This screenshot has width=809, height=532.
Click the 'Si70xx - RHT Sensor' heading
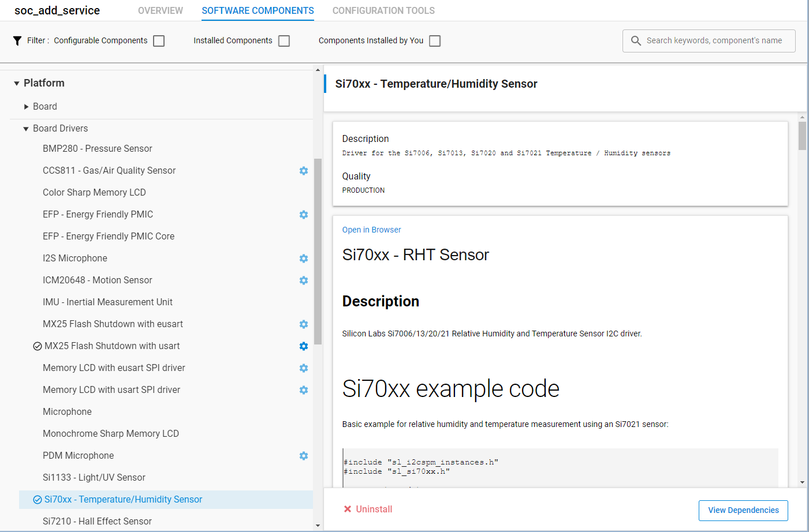click(x=416, y=255)
